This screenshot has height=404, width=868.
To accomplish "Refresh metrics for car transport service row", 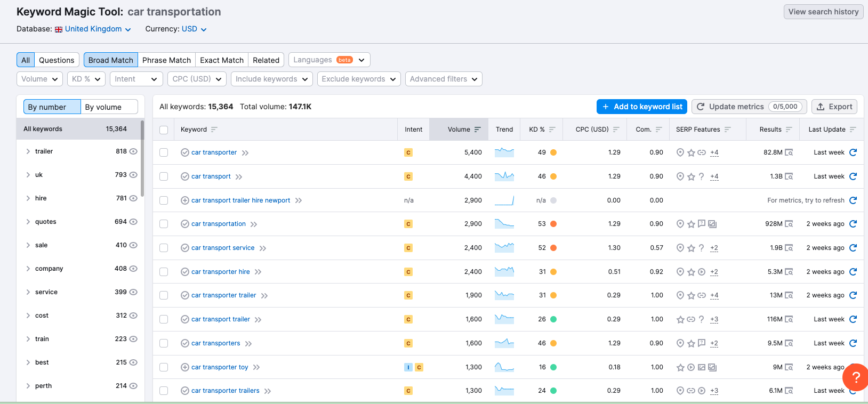I will click(x=853, y=248).
